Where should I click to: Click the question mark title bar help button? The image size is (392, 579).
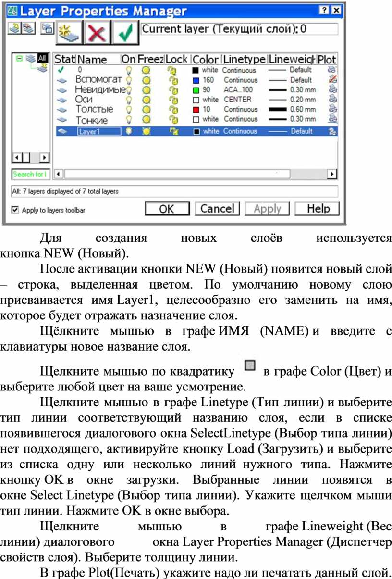point(324,10)
